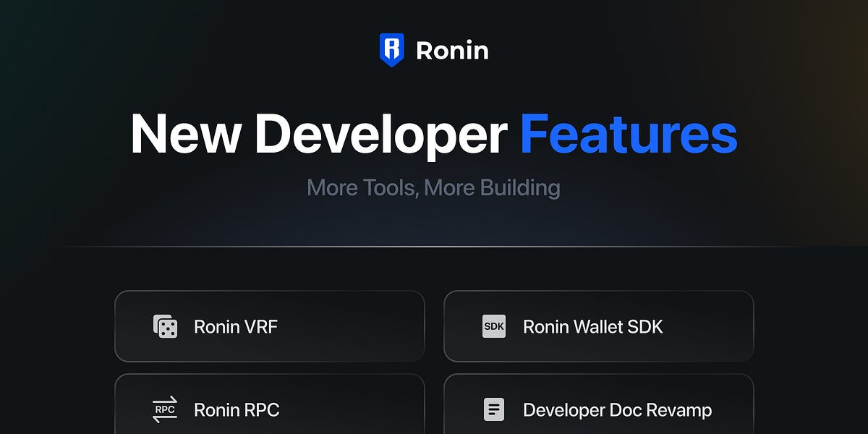The width and height of the screenshot is (868, 434).
Task: Select the New Developer headline
Action: 318,135
